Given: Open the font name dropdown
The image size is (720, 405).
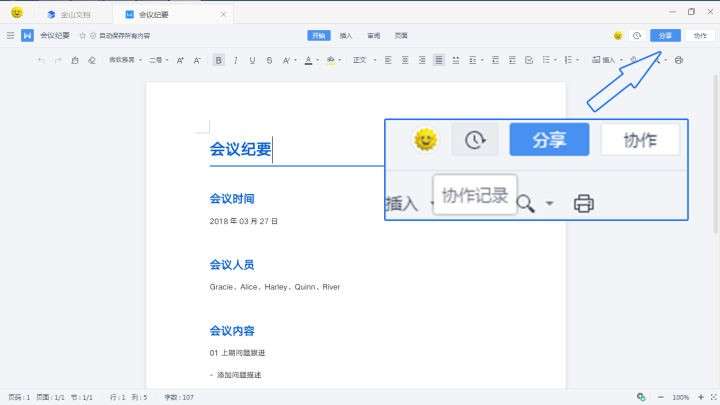Looking at the screenshot, I should pyautogui.click(x=125, y=60).
